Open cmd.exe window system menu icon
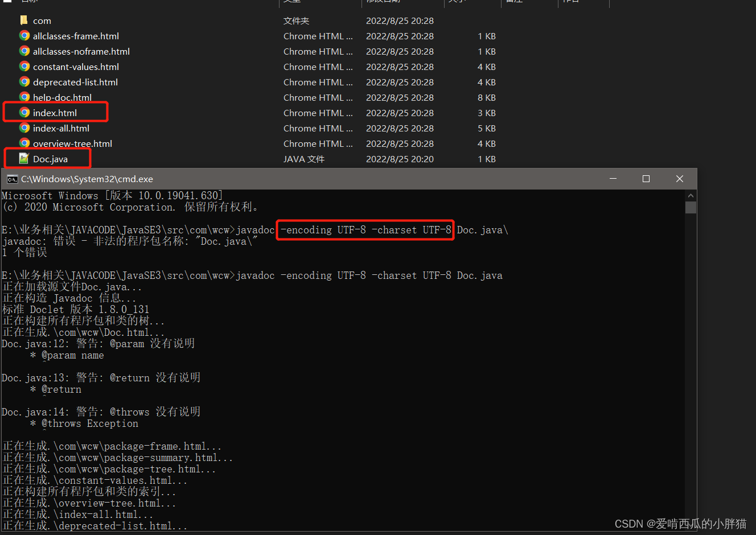 click(12, 179)
